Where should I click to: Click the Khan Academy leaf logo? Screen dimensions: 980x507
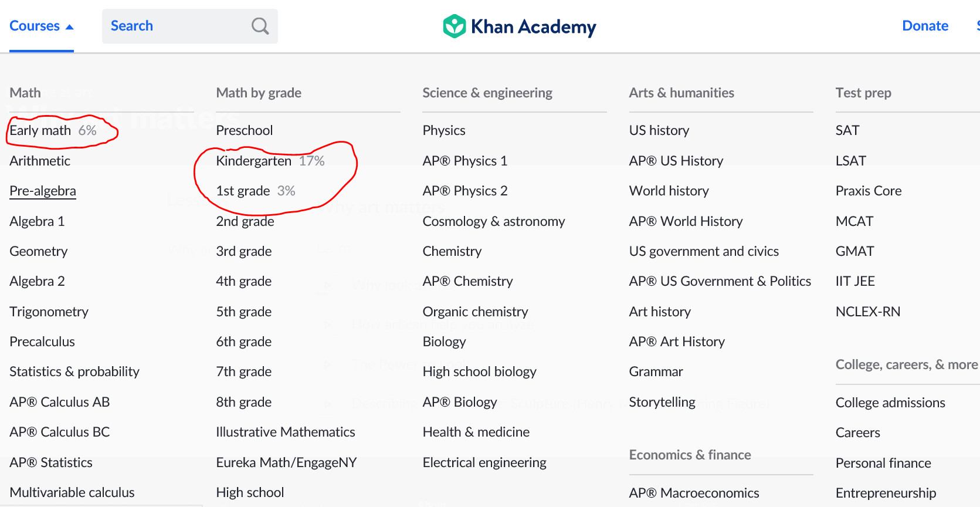tap(454, 26)
